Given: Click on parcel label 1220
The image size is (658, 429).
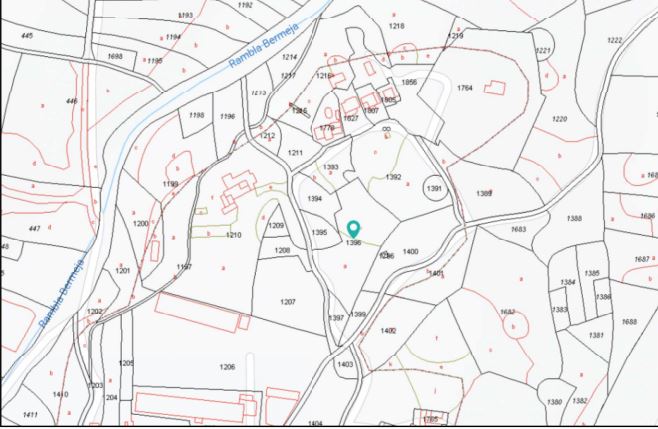Looking at the screenshot, I should [x=559, y=119].
